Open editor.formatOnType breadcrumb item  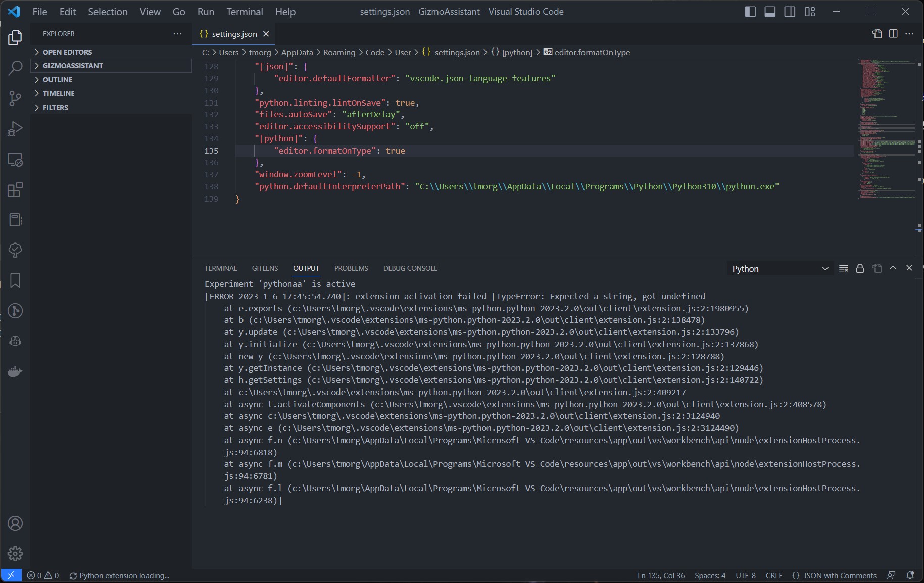click(587, 52)
